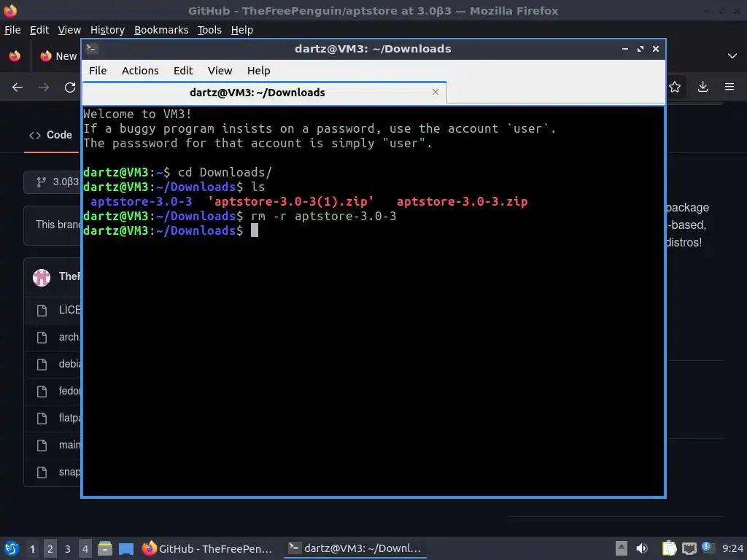The width and height of the screenshot is (747, 560).
Task: Open the terminal File menu
Action: pos(98,71)
